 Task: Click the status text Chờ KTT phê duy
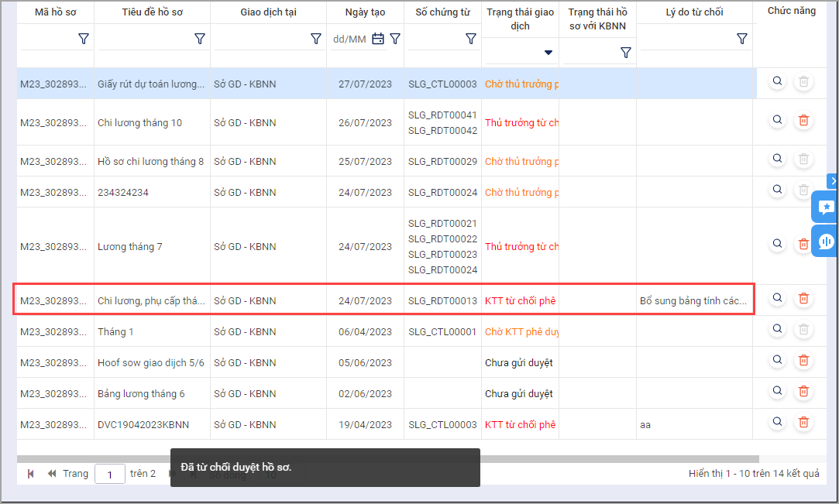521,332
